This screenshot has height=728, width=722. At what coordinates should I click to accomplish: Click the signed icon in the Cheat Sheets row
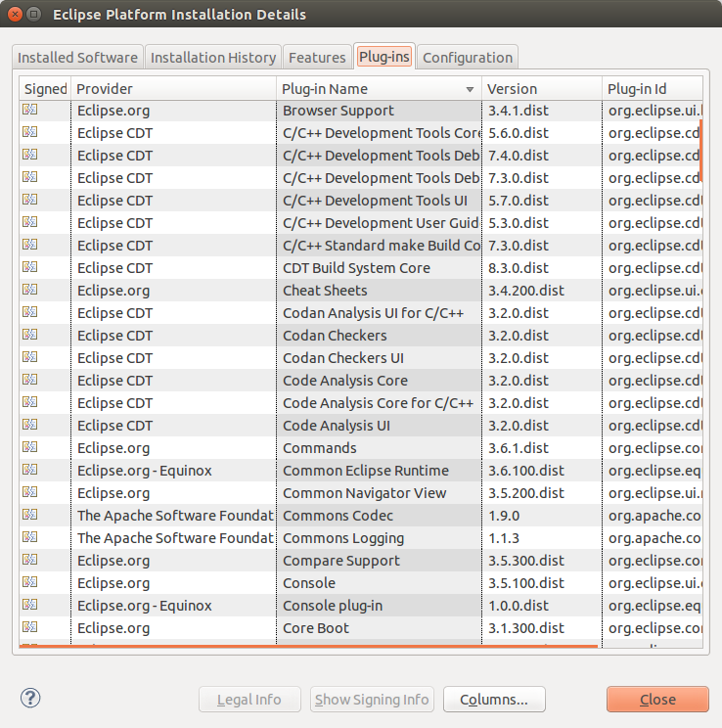click(29, 290)
